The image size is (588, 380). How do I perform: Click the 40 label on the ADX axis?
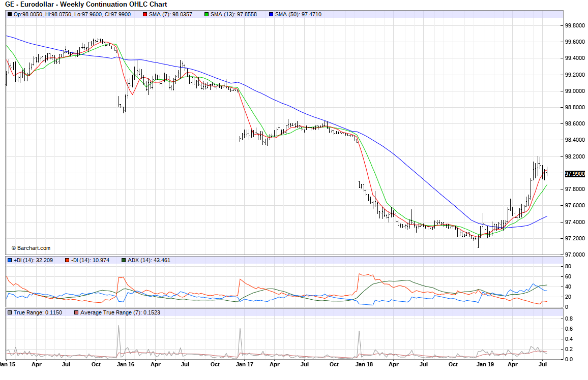click(x=568, y=287)
